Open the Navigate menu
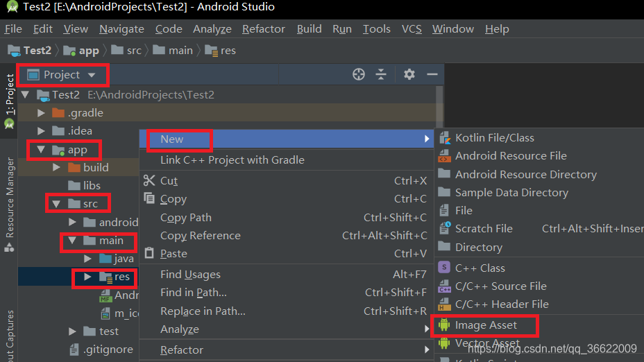Image resolution: width=644 pixels, height=362 pixels. tap(121, 29)
